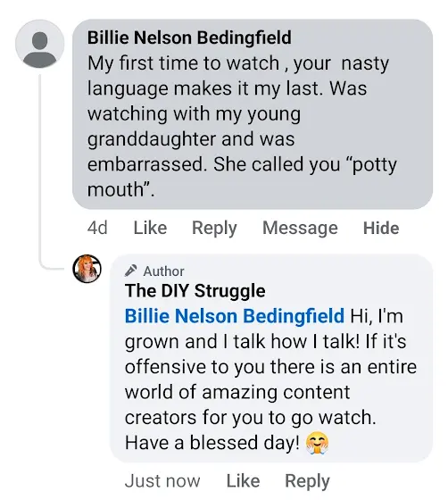Like The DIY Struggle's author reply
Viewport: 448px width, 500px height.
coord(243,481)
